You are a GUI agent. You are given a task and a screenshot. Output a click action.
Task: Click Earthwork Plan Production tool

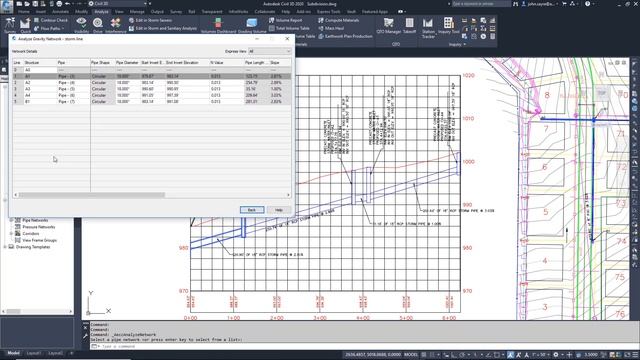click(345, 36)
